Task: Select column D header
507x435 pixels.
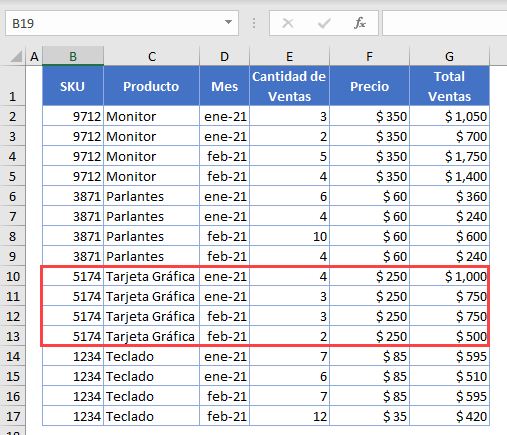Action: pyautogui.click(x=224, y=56)
